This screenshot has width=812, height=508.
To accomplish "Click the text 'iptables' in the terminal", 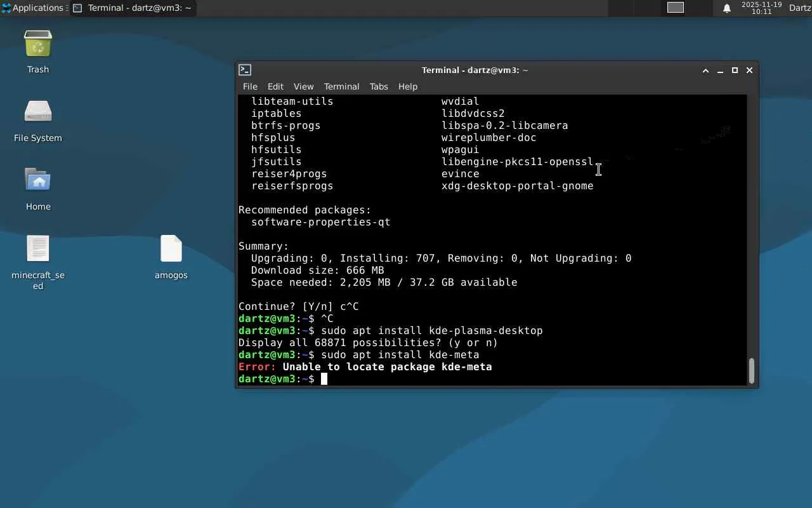I will tap(277, 114).
